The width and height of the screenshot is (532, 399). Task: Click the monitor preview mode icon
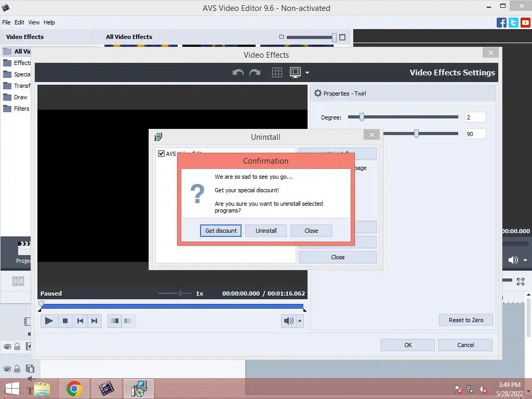point(295,72)
